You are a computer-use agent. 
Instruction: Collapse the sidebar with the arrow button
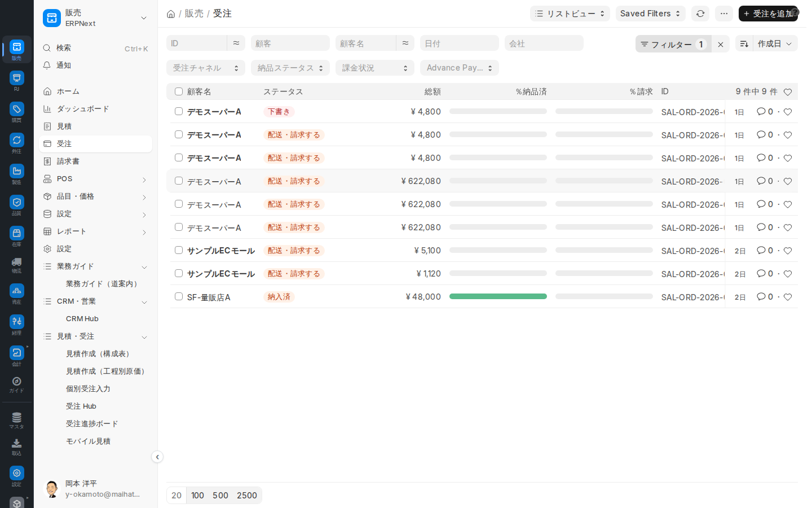[x=157, y=457]
